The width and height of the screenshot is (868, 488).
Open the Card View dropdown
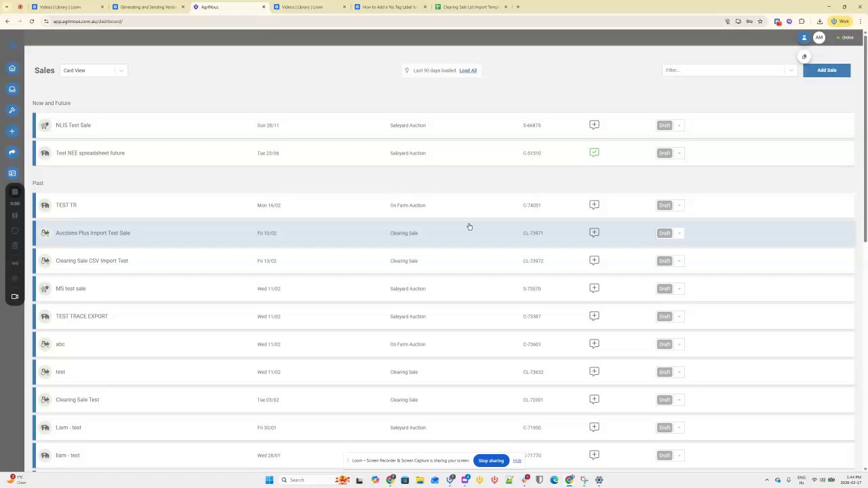(94, 70)
